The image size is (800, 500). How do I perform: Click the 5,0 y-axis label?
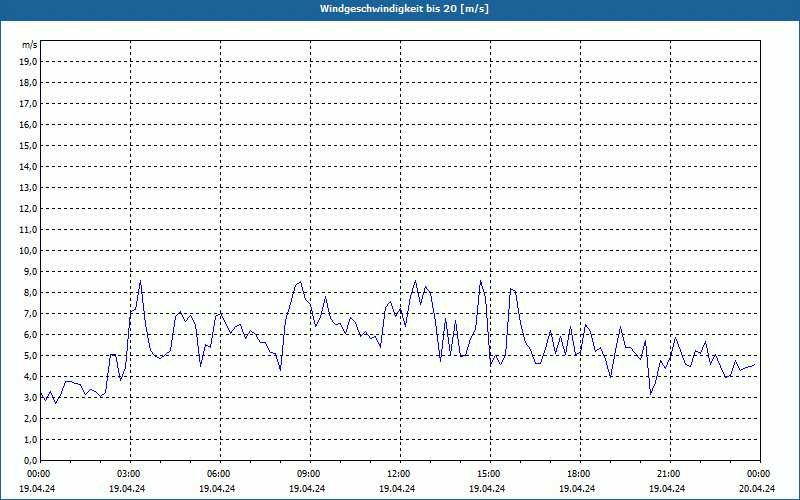pos(31,355)
